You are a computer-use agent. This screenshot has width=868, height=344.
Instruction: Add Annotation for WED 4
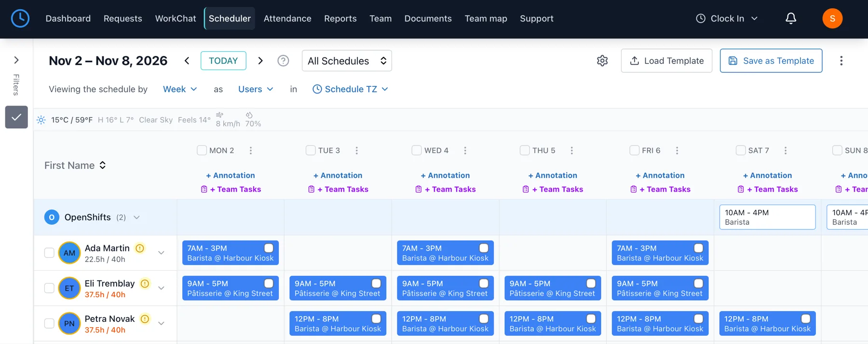click(445, 175)
